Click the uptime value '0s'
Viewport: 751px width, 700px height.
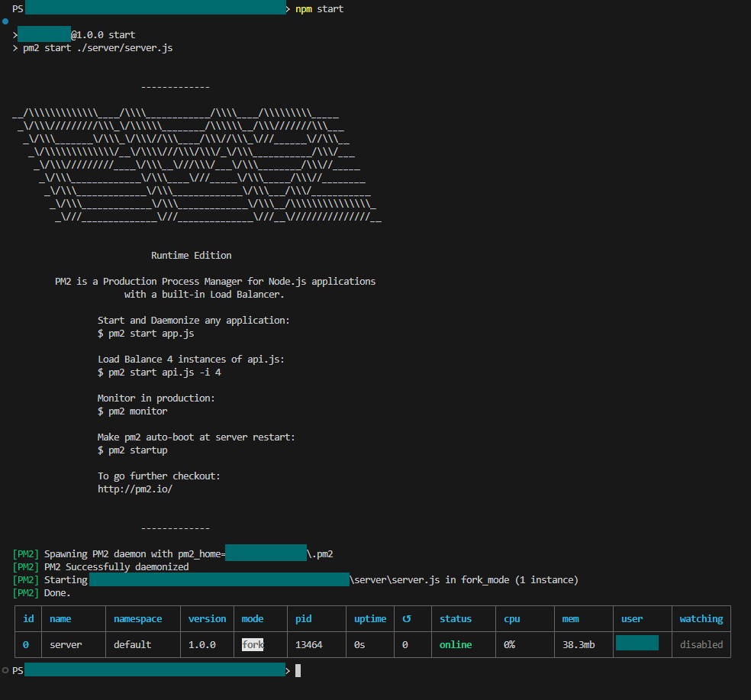359,645
